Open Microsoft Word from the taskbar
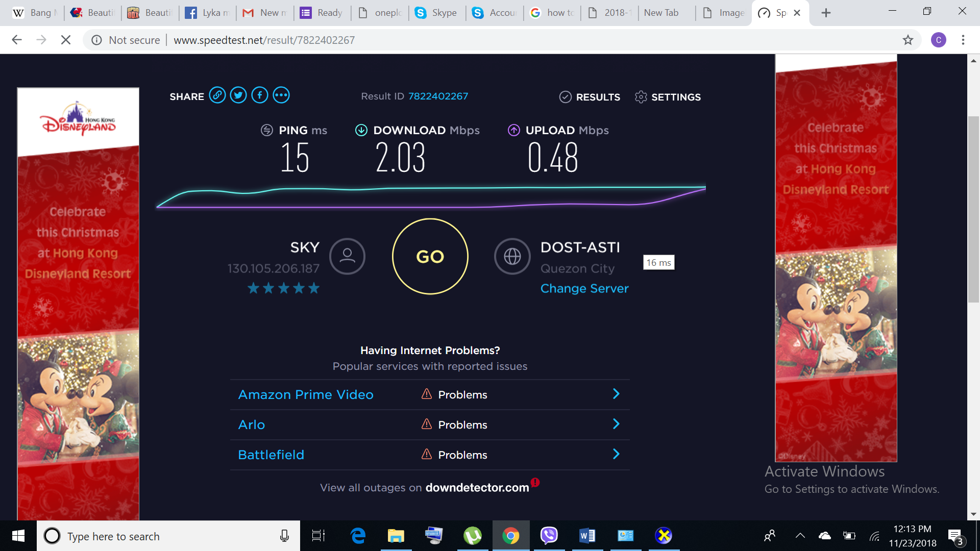This screenshot has height=551, width=980. 587,536
